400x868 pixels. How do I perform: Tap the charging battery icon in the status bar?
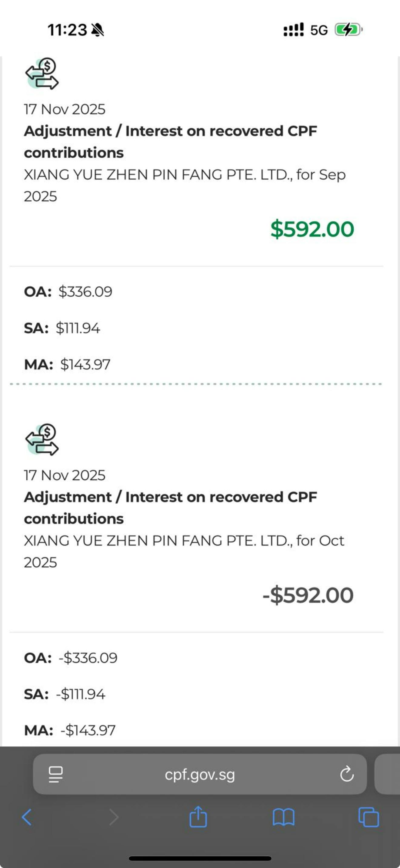click(x=348, y=30)
